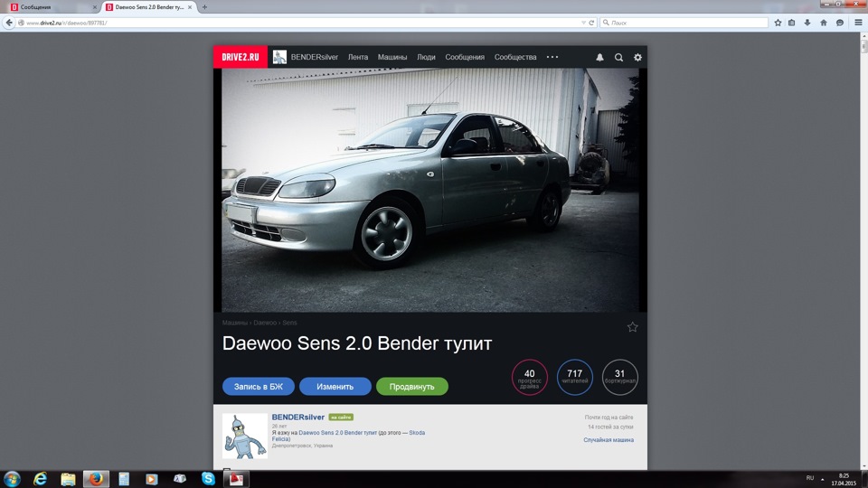Viewport: 868px width, 488px height.
Task: Open Firefox downloads arrow icon
Action: coord(807,23)
